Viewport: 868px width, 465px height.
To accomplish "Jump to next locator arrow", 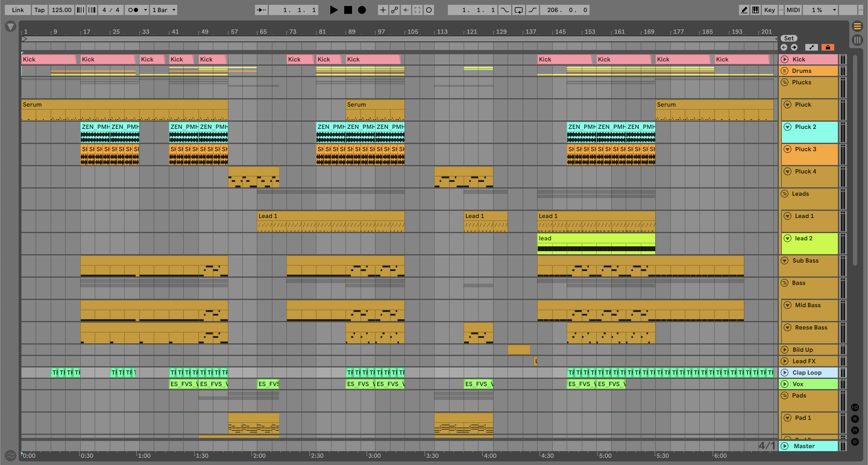I will [x=794, y=48].
